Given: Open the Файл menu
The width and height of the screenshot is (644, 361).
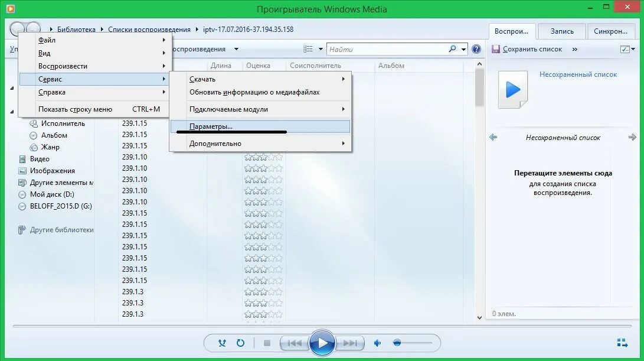Looking at the screenshot, I should (x=95, y=40).
